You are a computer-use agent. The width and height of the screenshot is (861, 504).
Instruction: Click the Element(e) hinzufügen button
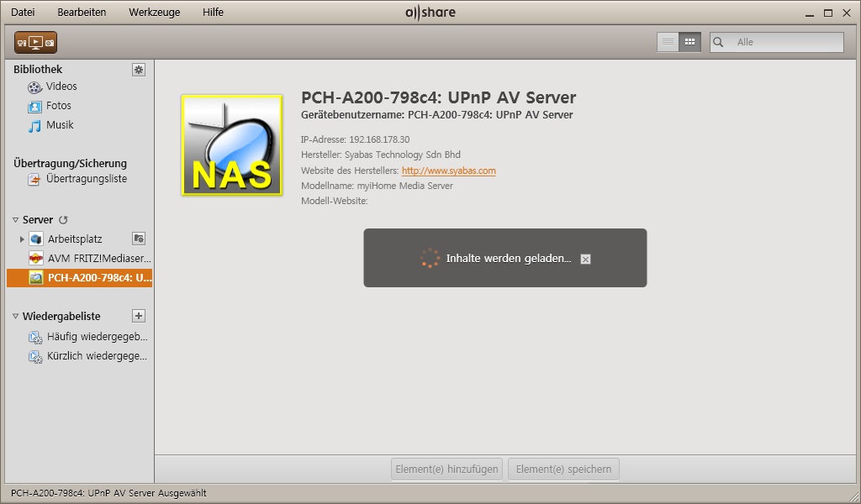click(447, 469)
